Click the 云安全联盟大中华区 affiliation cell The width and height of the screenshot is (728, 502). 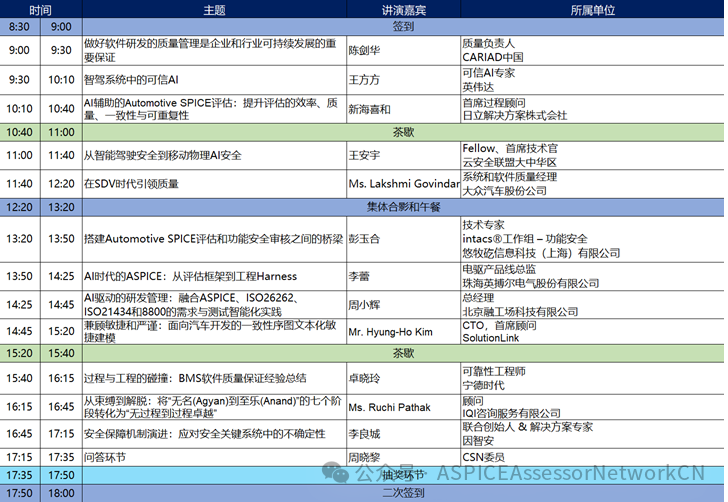(x=592, y=155)
